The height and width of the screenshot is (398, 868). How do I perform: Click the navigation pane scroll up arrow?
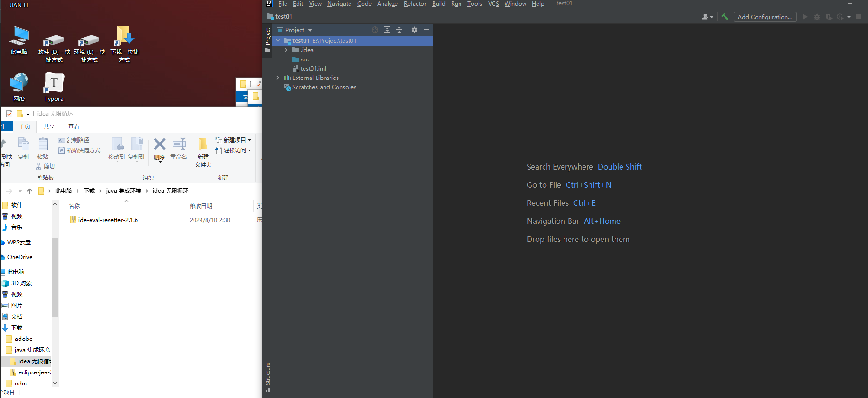tap(55, 204)
